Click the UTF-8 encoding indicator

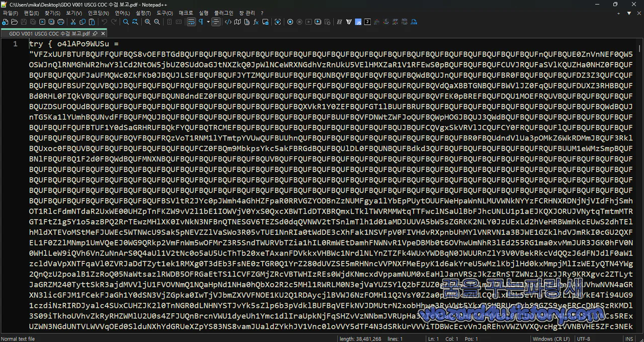click(x=583, y=339)
